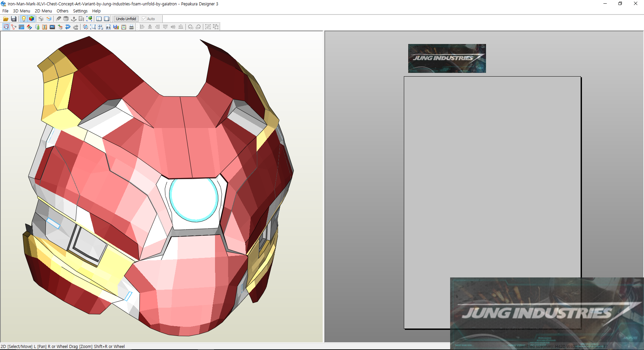Toggle the colored cube texture display icon
The width and height of the screenshot is (644, 350).
[x=32, y=19]
